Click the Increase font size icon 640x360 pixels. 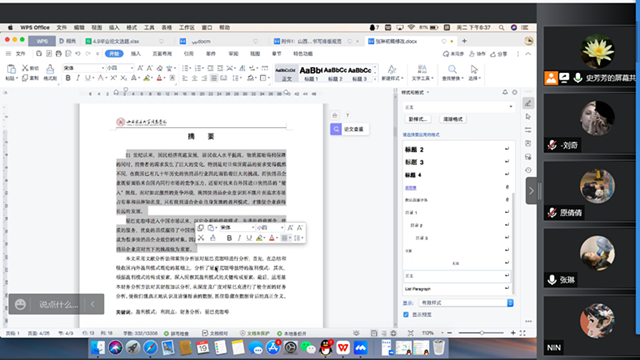(x=140, y=68)
